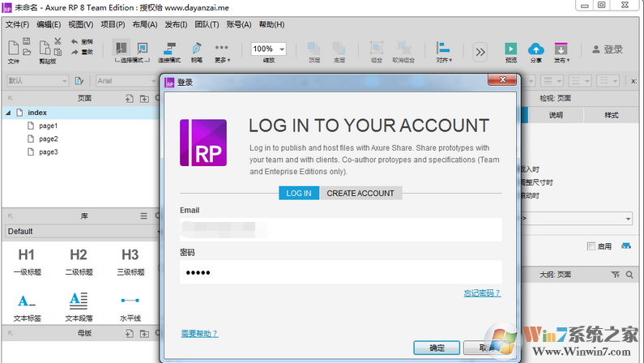Click the double-chevron toolbar overflow button
This screenshot has width=644, height=363.
[480, 52]
